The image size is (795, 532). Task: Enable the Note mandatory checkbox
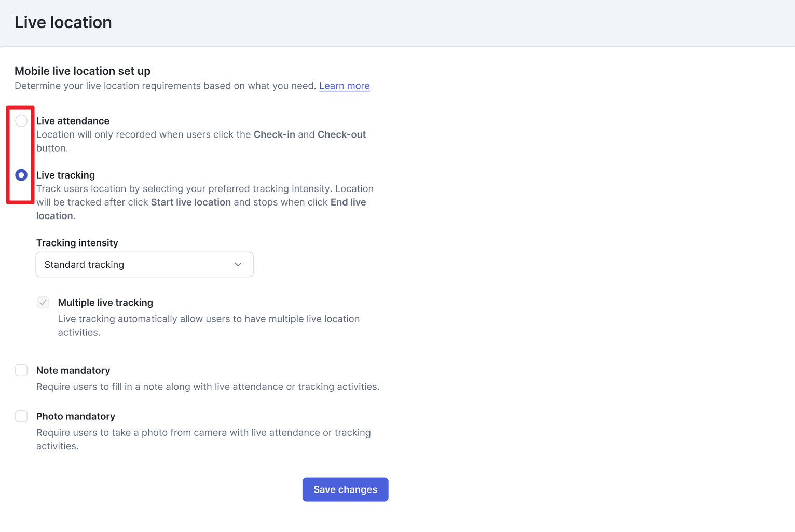tap(21, 370)
